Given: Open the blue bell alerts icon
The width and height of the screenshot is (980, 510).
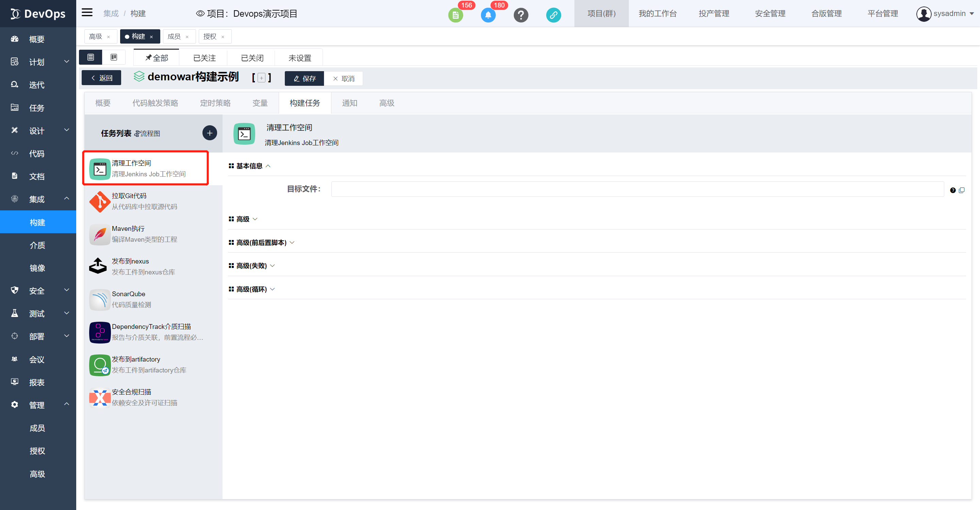Looking at the screenshot, I should [488, 15].
